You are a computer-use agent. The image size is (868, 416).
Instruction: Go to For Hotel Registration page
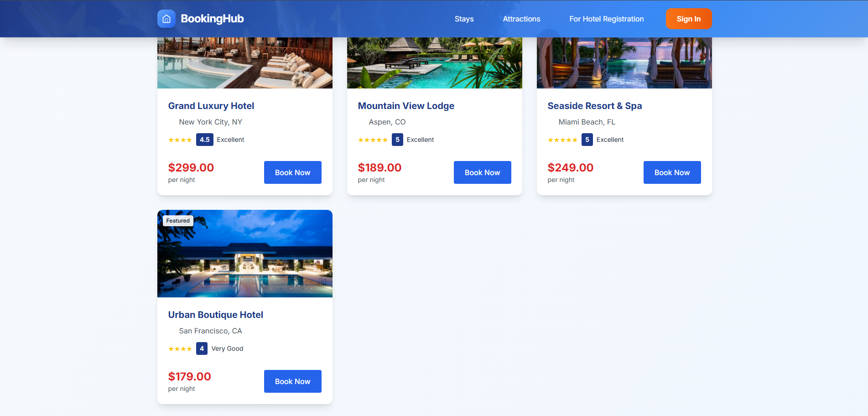click(x=607, y=19)
